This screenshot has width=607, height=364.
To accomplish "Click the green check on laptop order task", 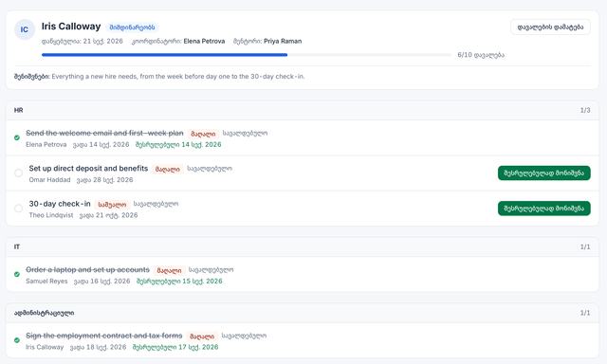I will [x=17, y=274].
